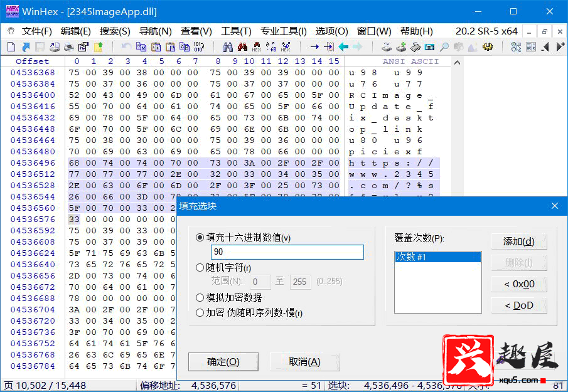
Task: Open the 查看(V) menu
Action: [x=196, y=31]
